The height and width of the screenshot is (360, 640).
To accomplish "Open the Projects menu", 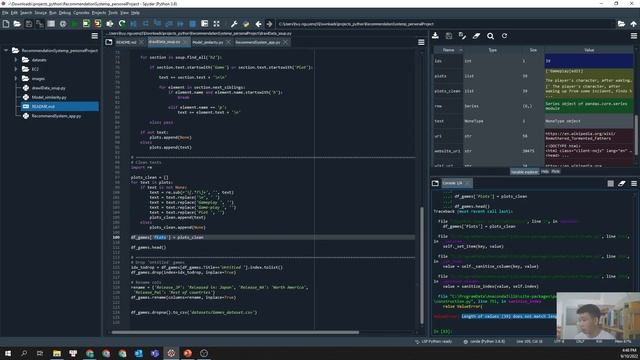I will [99, 13].
